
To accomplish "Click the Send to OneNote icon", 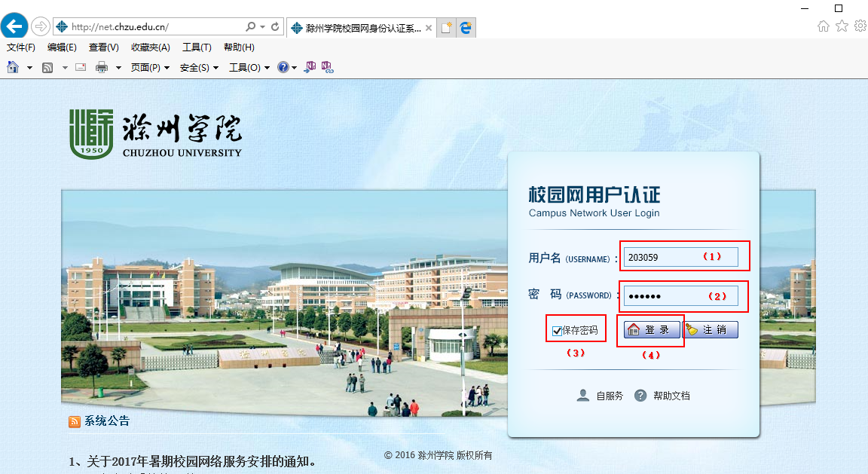I will click(x=310, y=68).
